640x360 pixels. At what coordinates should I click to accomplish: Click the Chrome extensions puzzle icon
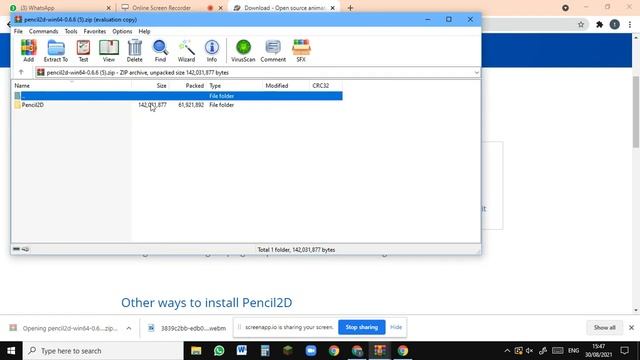599,24
